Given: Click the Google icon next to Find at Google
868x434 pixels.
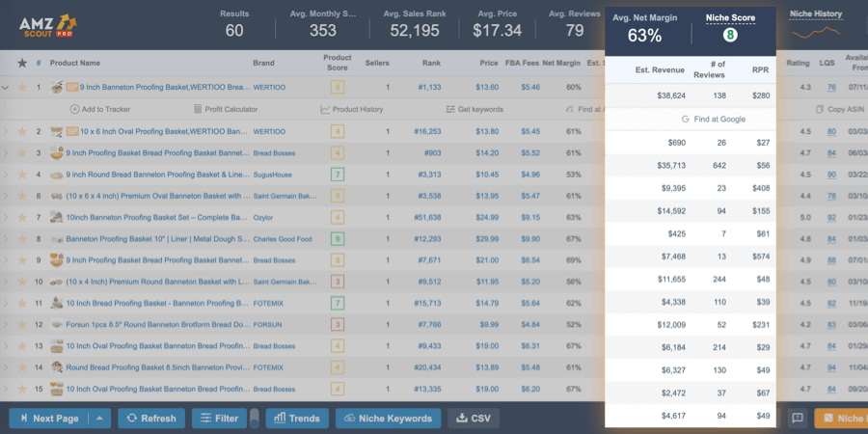Looking at the screenshot, I should [x=685, y=119].
